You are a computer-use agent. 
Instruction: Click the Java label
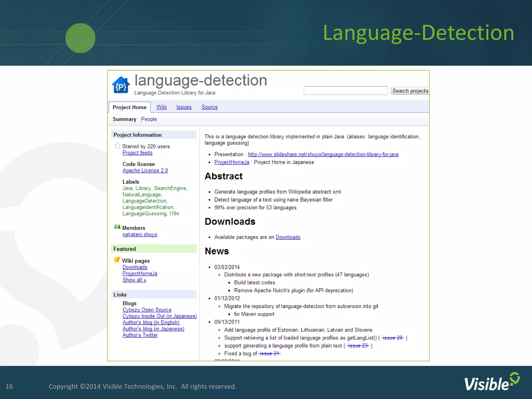pos(127,188)
